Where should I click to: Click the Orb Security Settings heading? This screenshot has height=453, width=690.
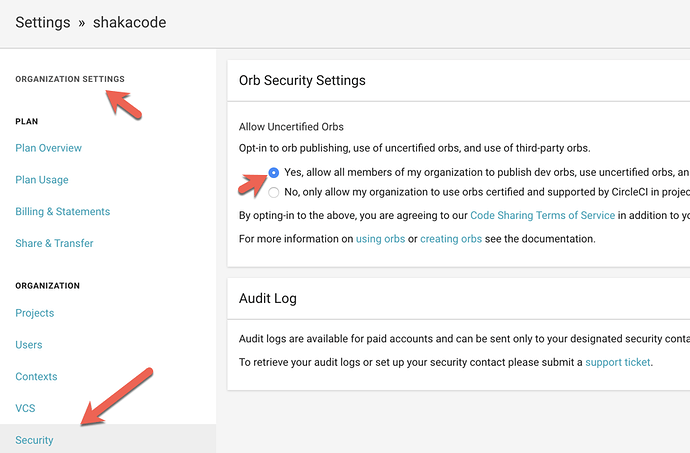point(302,80)
